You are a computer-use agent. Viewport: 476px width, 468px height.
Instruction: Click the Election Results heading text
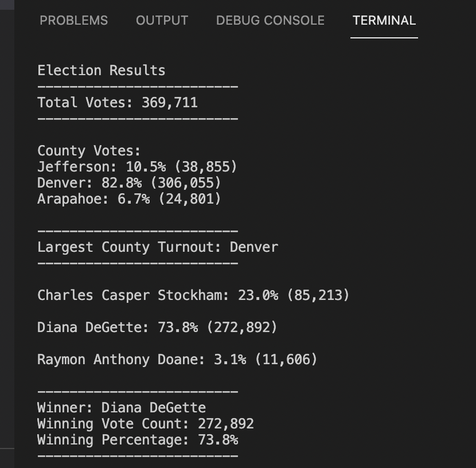[101, 70]
